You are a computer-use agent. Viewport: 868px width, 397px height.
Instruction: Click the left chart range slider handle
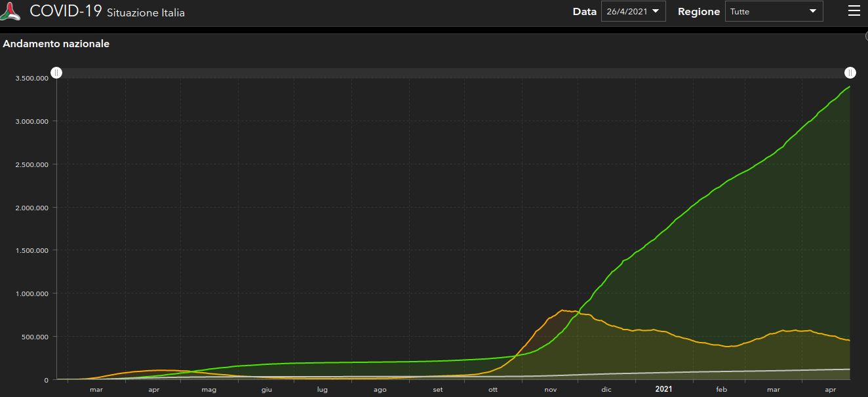point(57,73)
